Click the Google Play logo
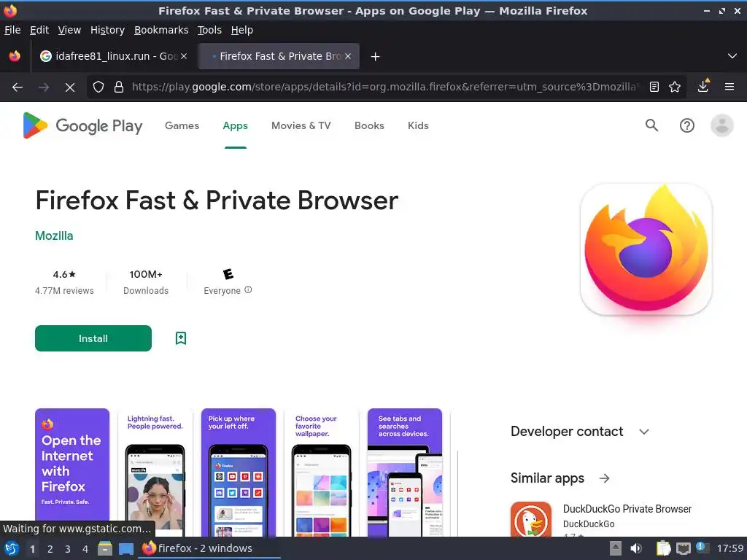 point(82,125)
